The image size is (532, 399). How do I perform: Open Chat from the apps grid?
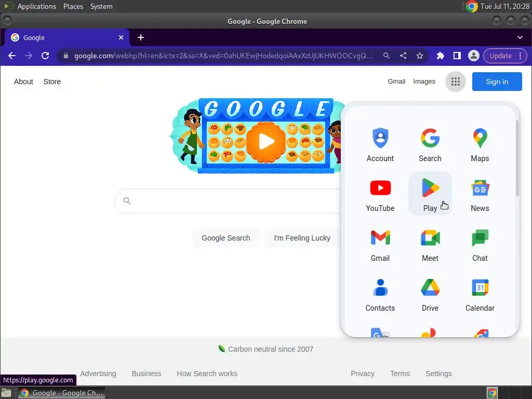pos(480,244)
